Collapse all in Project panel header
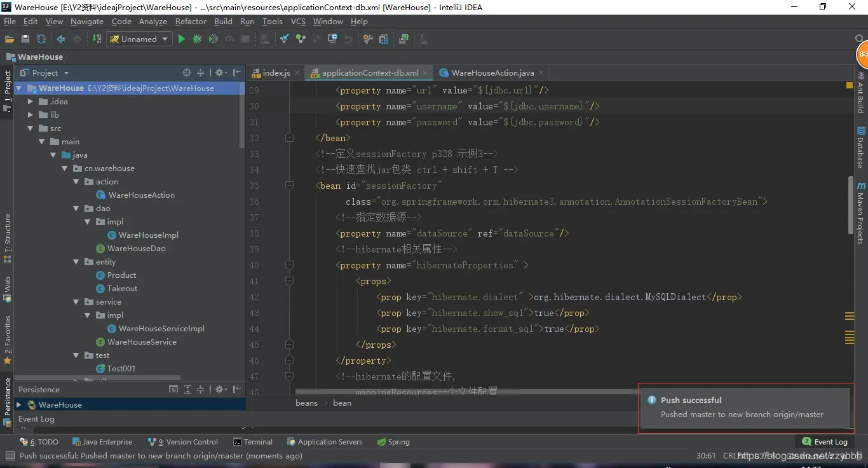Image resolution: width=868 pixels, height=468 pixels. [x=200, y=72]
